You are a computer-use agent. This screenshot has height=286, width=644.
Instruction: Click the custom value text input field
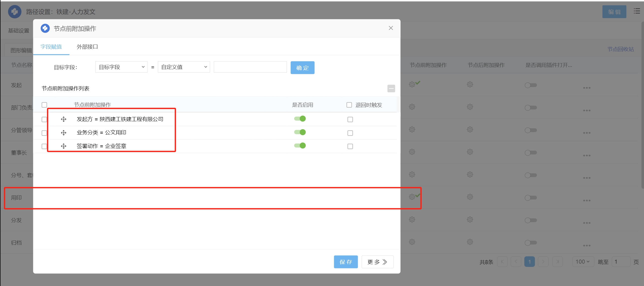[x=250, y=67]
